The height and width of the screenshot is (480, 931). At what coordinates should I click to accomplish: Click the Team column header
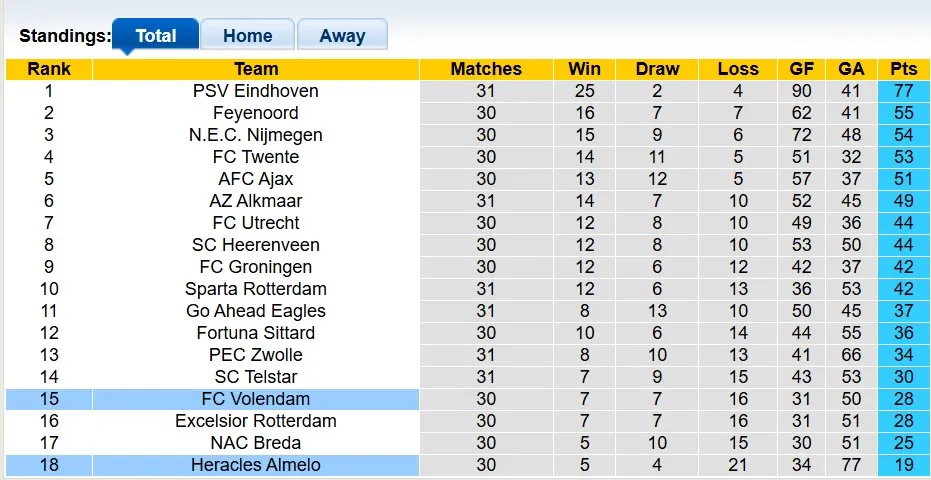coord(256,69)
